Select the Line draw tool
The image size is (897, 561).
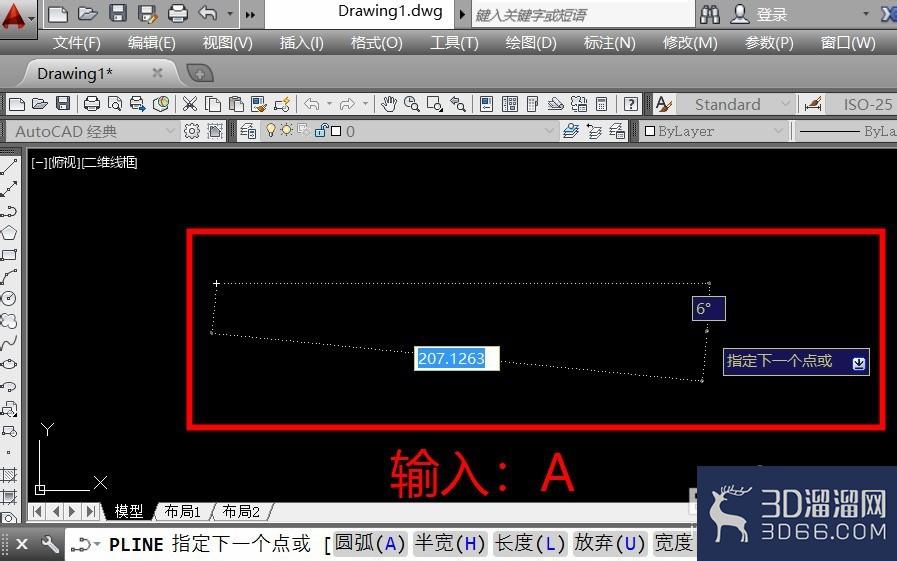click(9, 167)
